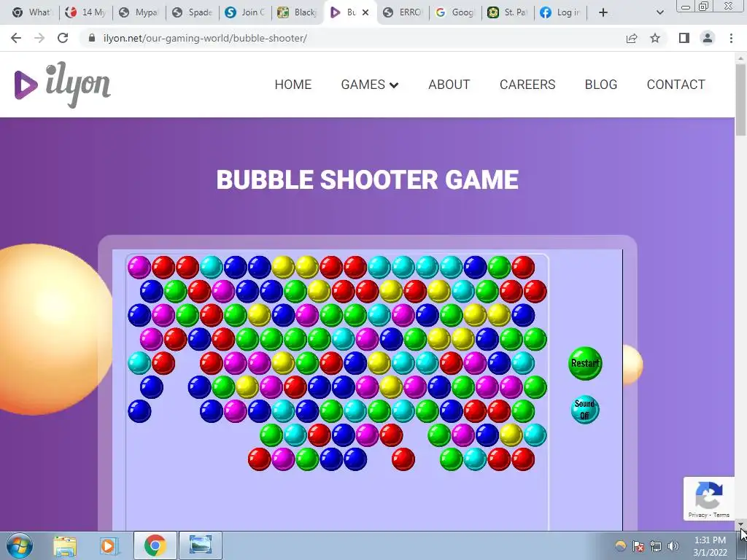Screen dimensions: 747x560
Task: Switch to the Google tab
Action: [456, 12]
